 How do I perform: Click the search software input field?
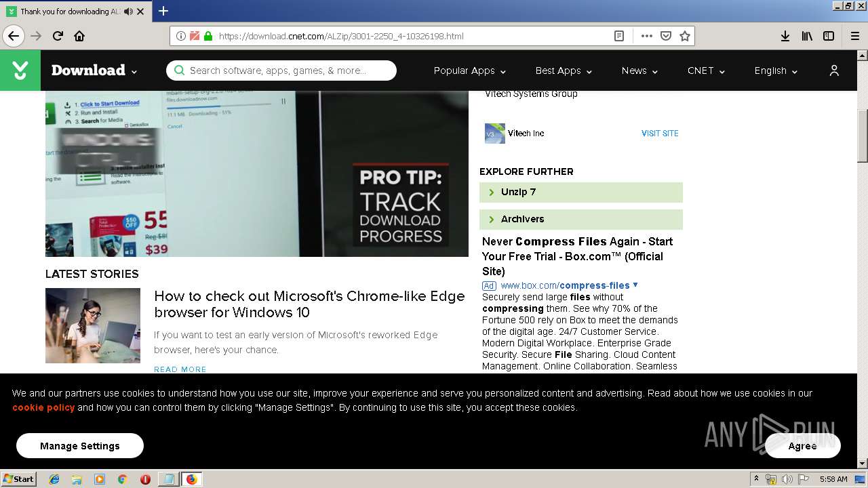(281, 70)
